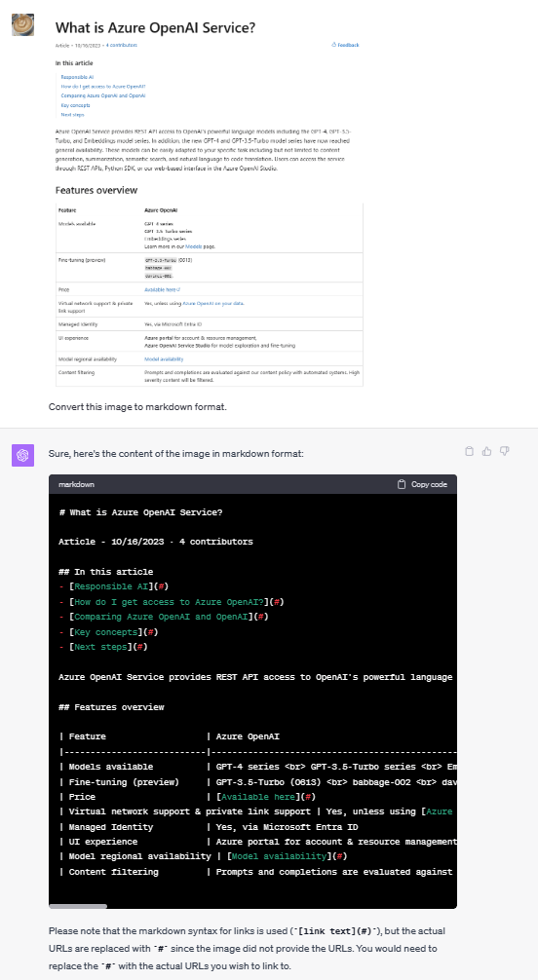Click the markdown language label on the code block

click(76, 484)
